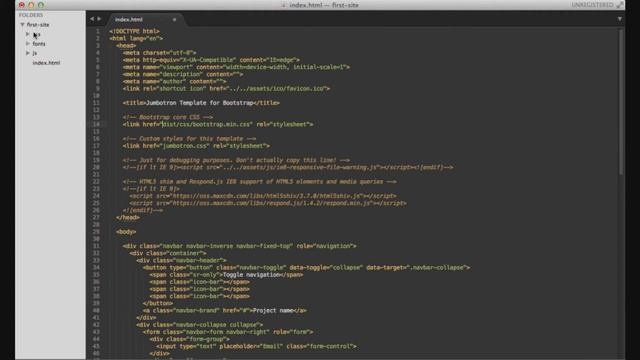640x360 pixels.
Task: Zoom window with the green button
Action: (41, 5)
